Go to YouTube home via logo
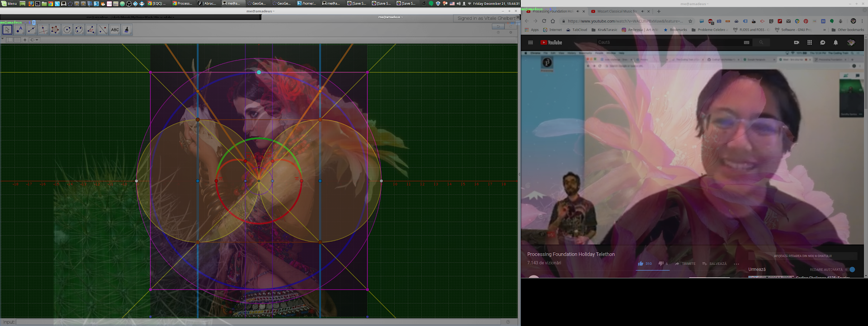Image resolution: width=868 pixels, height=326 pixels. [551, 43]
